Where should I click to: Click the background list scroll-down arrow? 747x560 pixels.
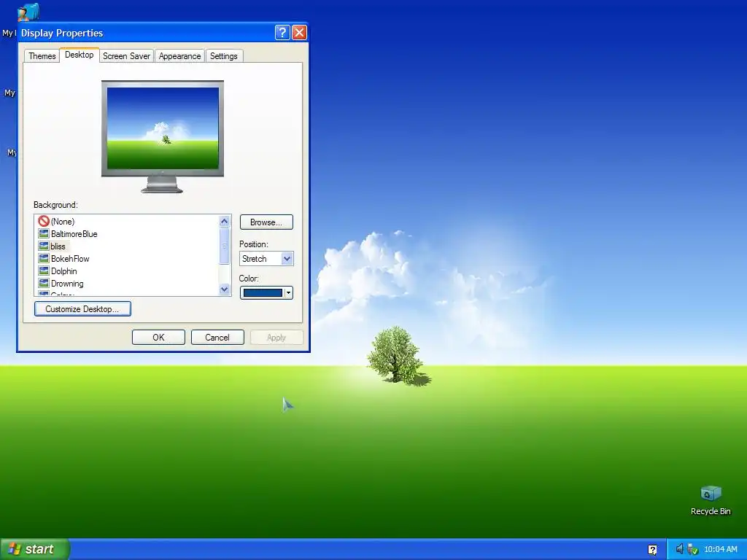[225, 289]
